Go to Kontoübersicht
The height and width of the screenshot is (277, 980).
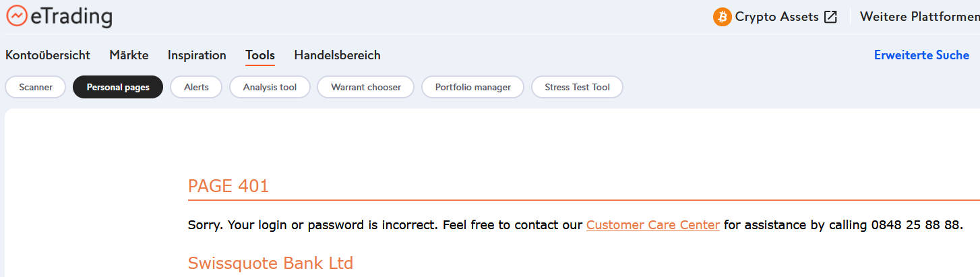[48, 55]
